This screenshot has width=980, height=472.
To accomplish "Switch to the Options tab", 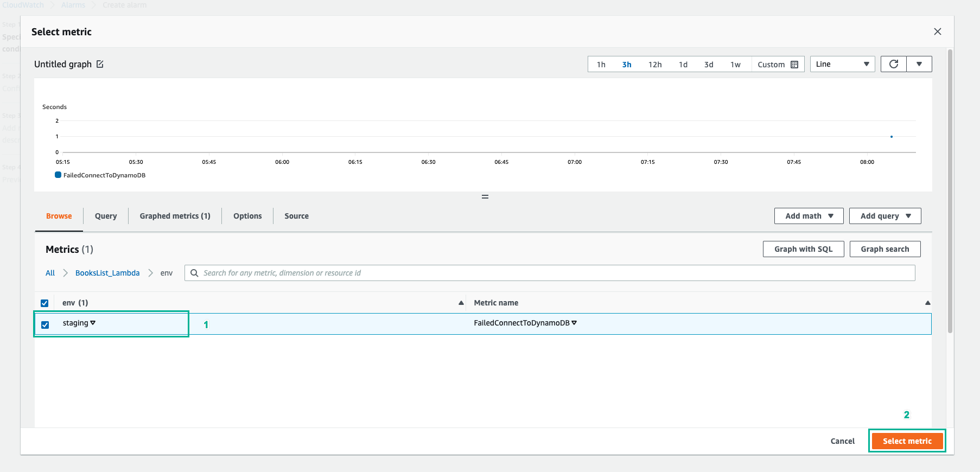I will (247, 216).
